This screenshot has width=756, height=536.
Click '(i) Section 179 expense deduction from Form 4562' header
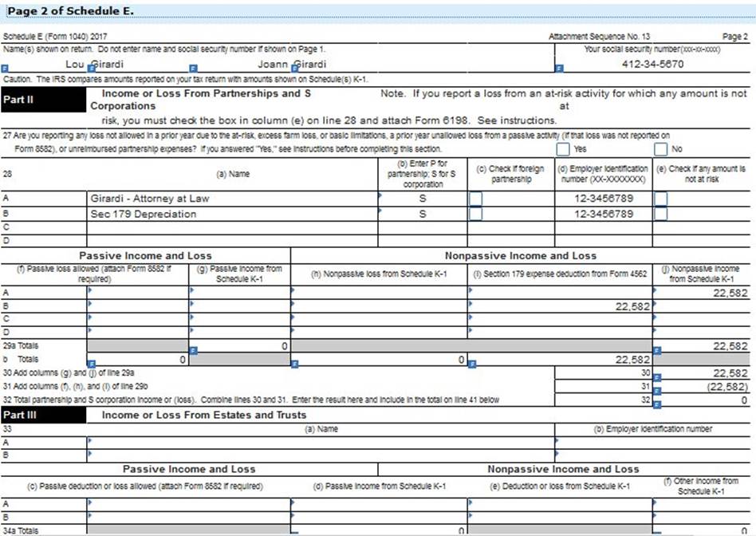coord(560,274)
